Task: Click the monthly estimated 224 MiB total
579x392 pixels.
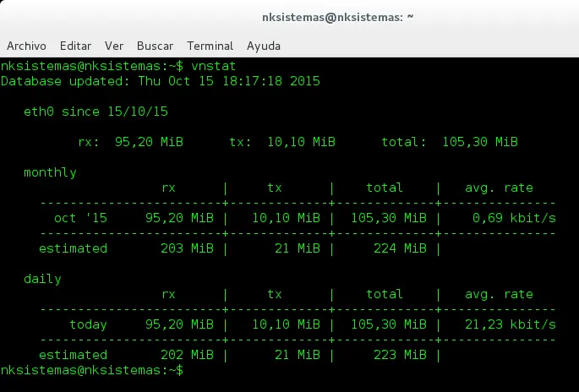Action: 400,248
